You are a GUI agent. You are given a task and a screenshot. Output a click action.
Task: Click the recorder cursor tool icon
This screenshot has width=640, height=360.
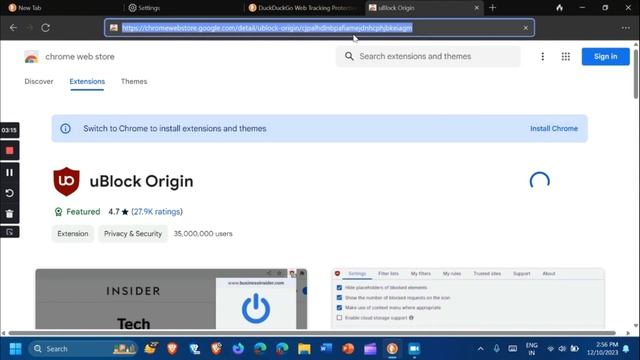coord(9,232)
